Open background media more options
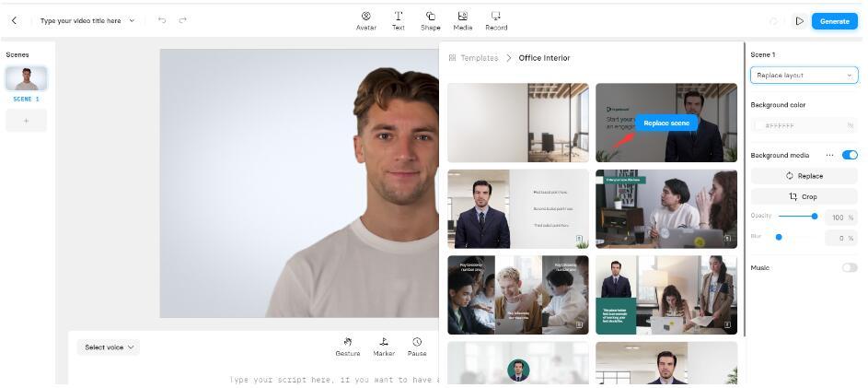This screenshot has width=868, height=388. (x=829, y=155)
